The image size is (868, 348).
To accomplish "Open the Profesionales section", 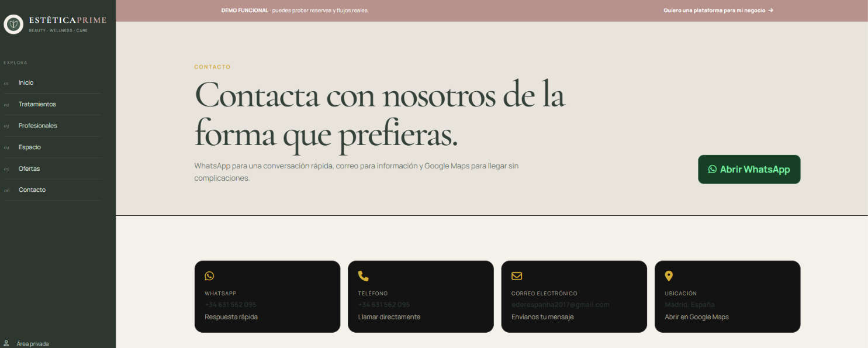I will pyautogui.click(x=38, y=126).
